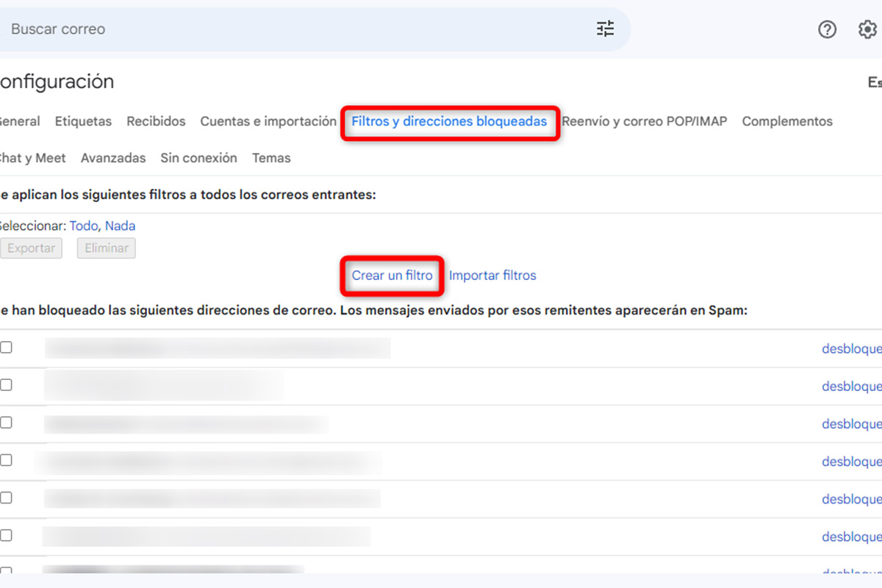Unblock the first blocked address via desbloquear
882x588 pixels.
click(852, 349)
